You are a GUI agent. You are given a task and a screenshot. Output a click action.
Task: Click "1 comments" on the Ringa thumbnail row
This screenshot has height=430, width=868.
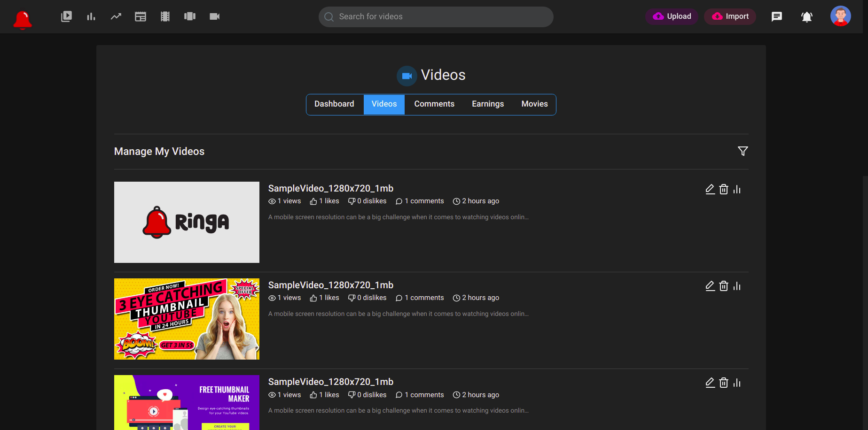point(420,201)
